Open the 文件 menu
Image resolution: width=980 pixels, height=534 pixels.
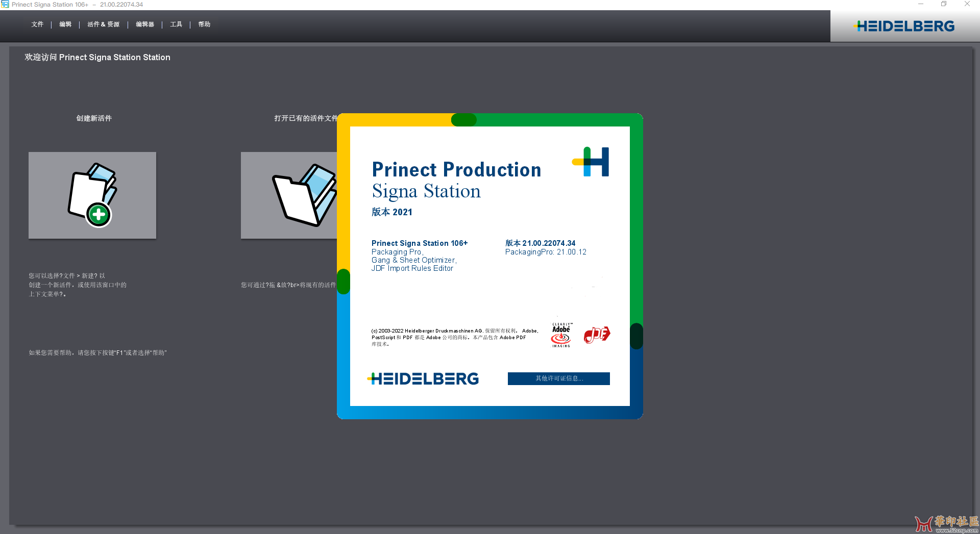click(x=37, y=24)
